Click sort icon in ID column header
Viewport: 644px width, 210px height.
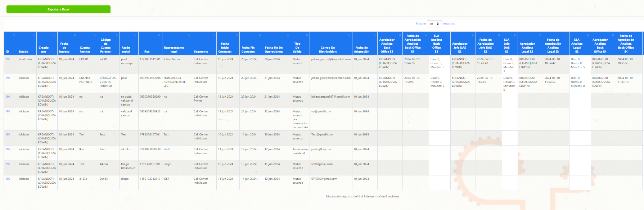[x=14, y=35]
